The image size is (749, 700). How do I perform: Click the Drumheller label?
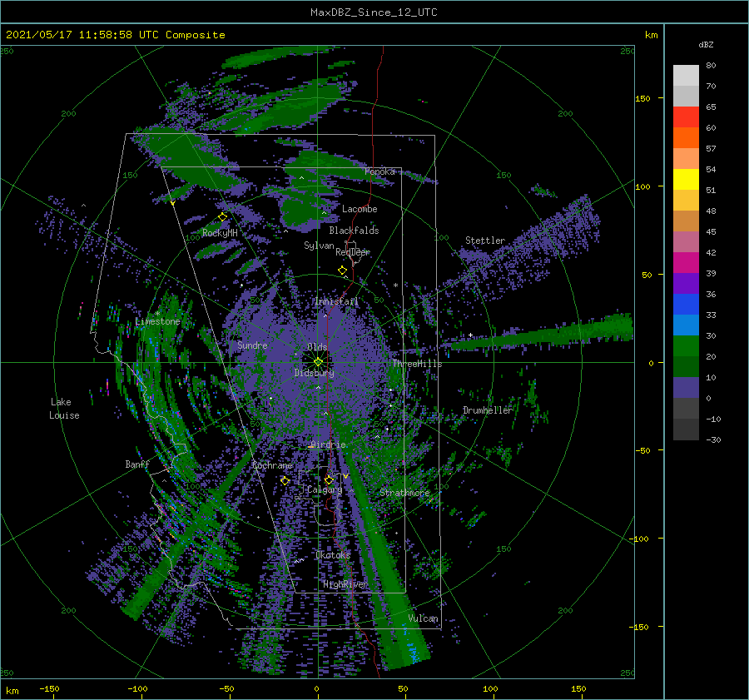pyautogui.click(x=488, y=410)
